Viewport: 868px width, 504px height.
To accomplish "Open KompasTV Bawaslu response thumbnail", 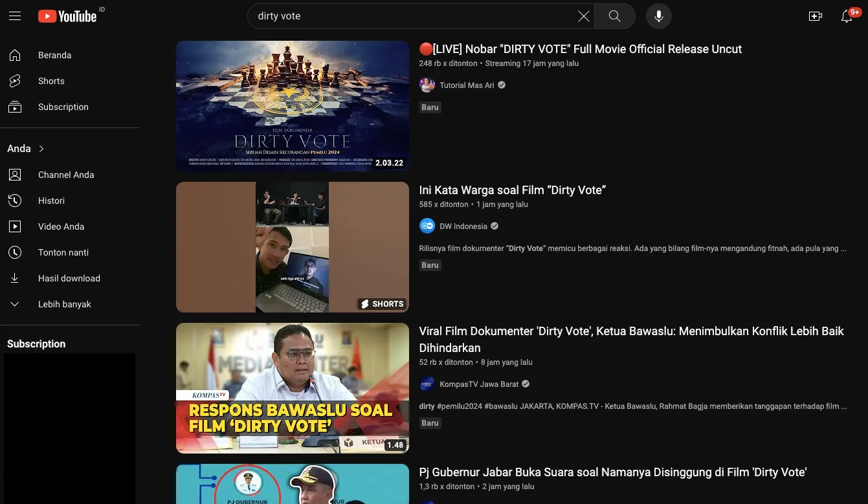I will (293, 388).
